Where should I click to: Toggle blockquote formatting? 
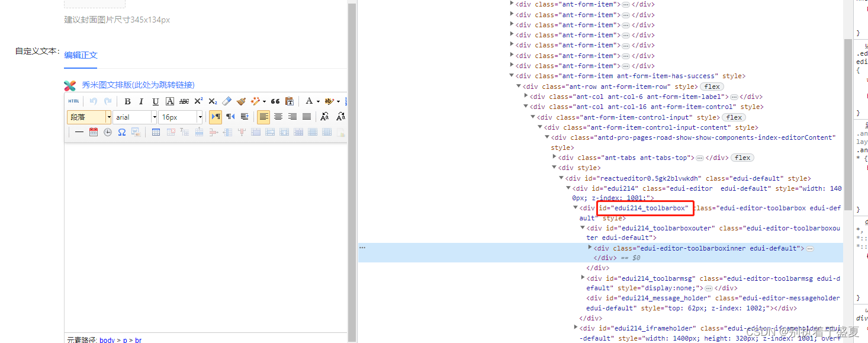coord(276,101)
